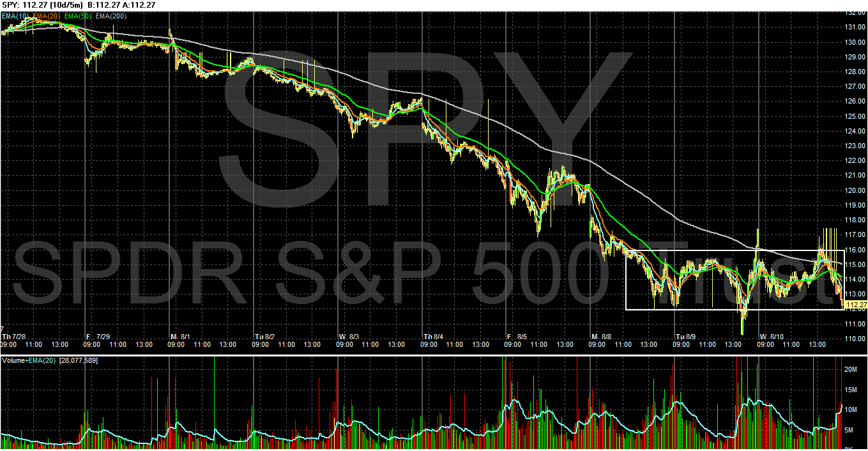Click the M 8/8 date label
This screenshot has height=451, width=868.
(602, 337)
